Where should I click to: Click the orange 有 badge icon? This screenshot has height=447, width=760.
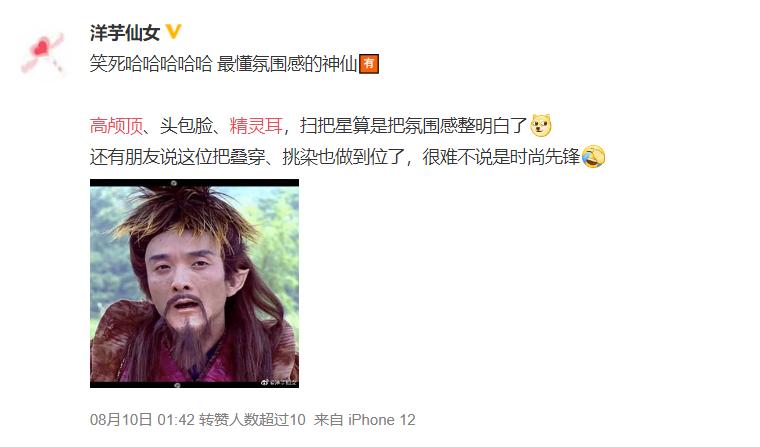(x=369, y=64)
